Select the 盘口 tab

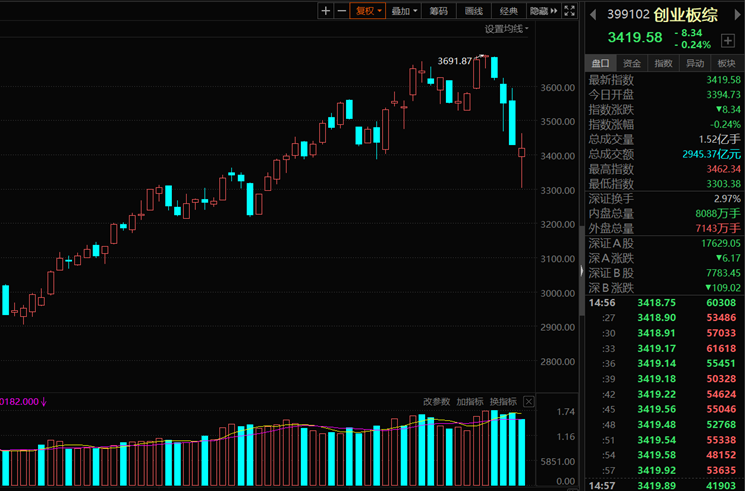(600, 63)
